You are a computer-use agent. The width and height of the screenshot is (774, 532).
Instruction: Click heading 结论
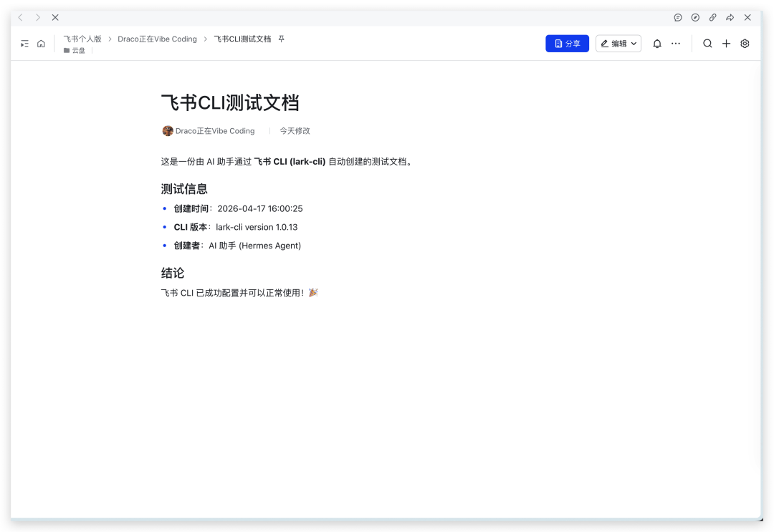tap(172, 273)
